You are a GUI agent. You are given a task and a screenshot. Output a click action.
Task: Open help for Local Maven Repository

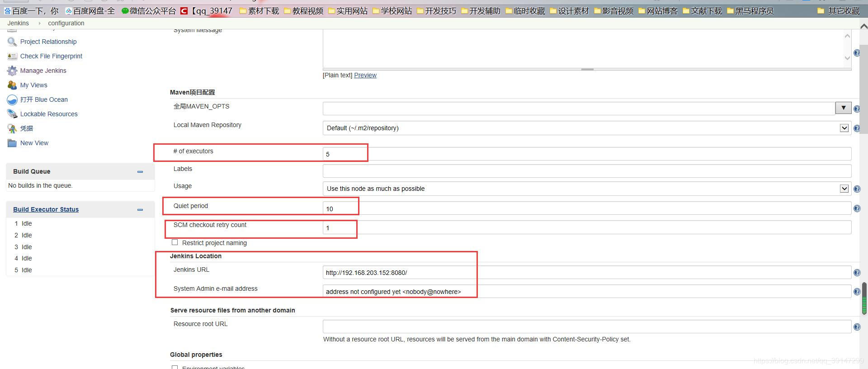pos(857,128)
